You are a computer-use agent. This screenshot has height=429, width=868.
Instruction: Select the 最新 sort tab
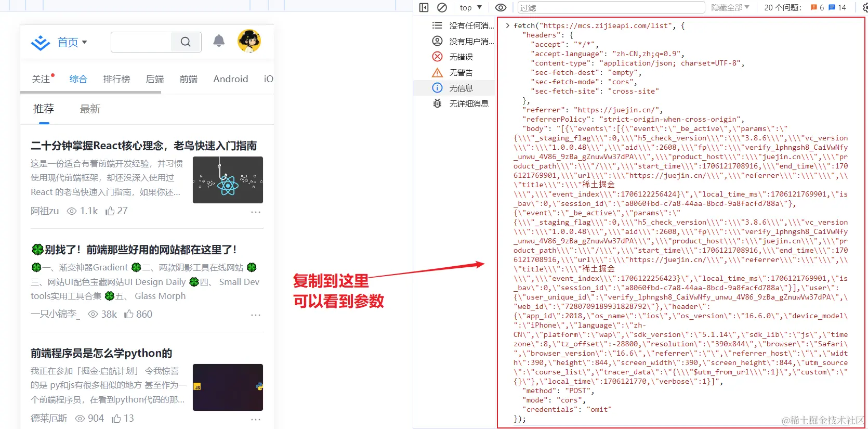point(90,109)
